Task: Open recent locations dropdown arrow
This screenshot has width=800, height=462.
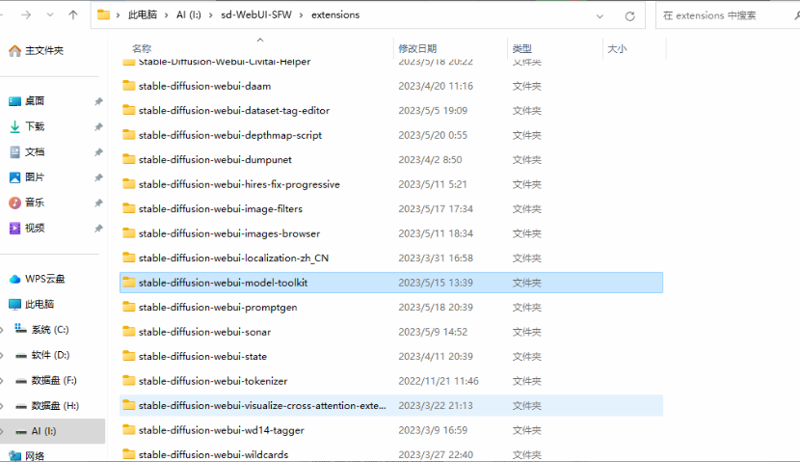Action: tap(50, 15)
